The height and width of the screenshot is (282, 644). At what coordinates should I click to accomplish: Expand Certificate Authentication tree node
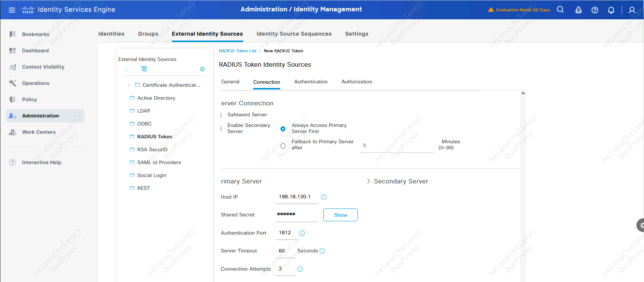[x=129, y=85]
